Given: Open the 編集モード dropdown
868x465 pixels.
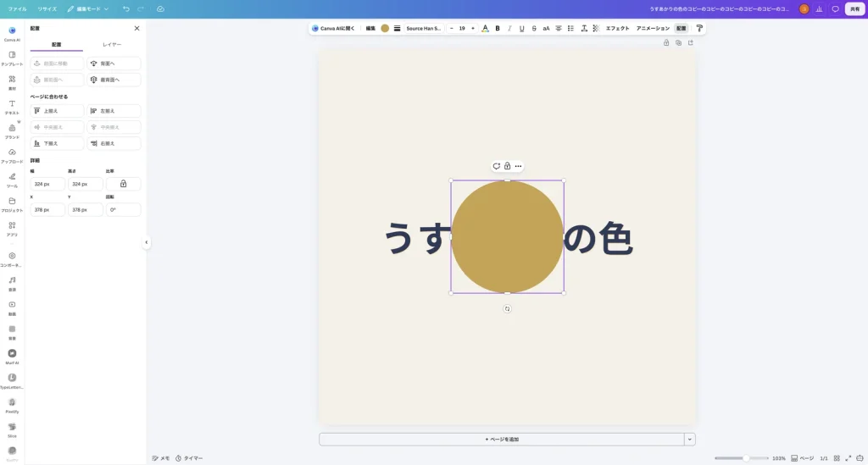Looking at the screenshot, I should pyautogui.click(x=88, y=8).
